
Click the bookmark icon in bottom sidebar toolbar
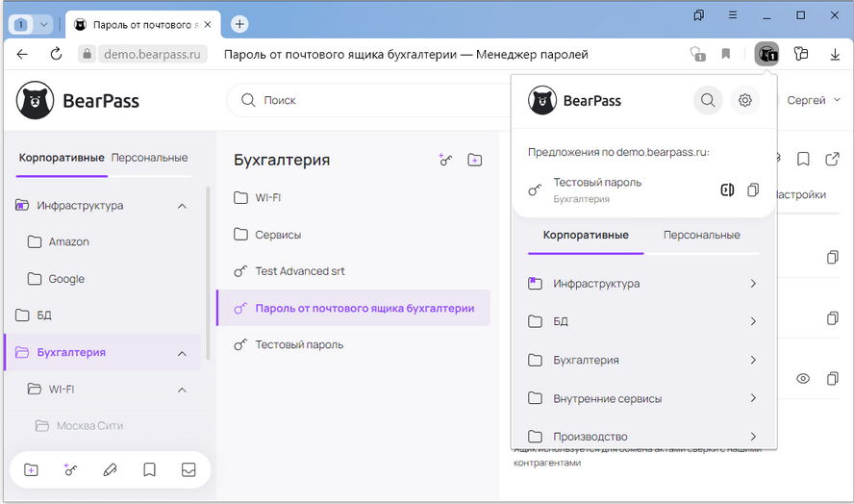point(149,469)
